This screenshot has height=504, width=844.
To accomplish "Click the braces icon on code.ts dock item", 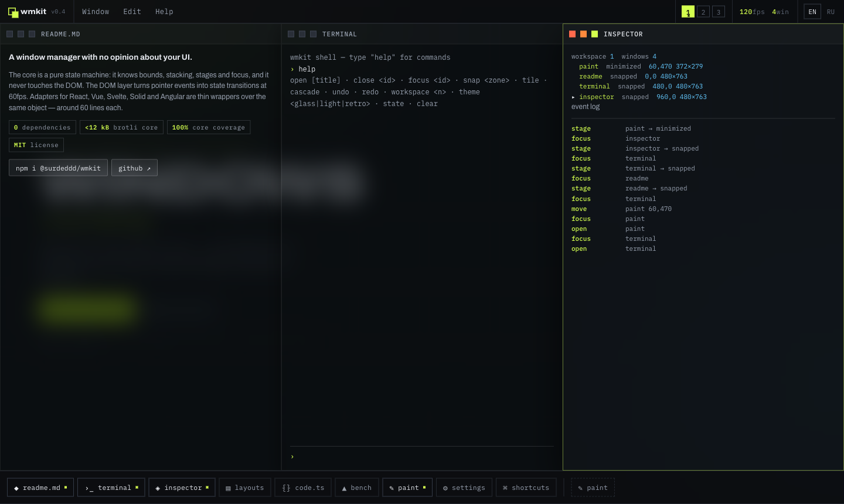I will point(286,488).
